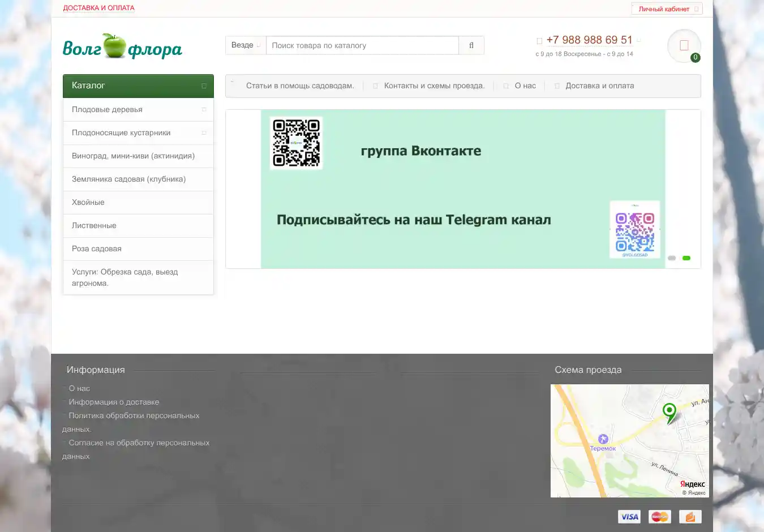Click the Visa payment icon
Screen dimensions: 764x532
pos(629,516)
